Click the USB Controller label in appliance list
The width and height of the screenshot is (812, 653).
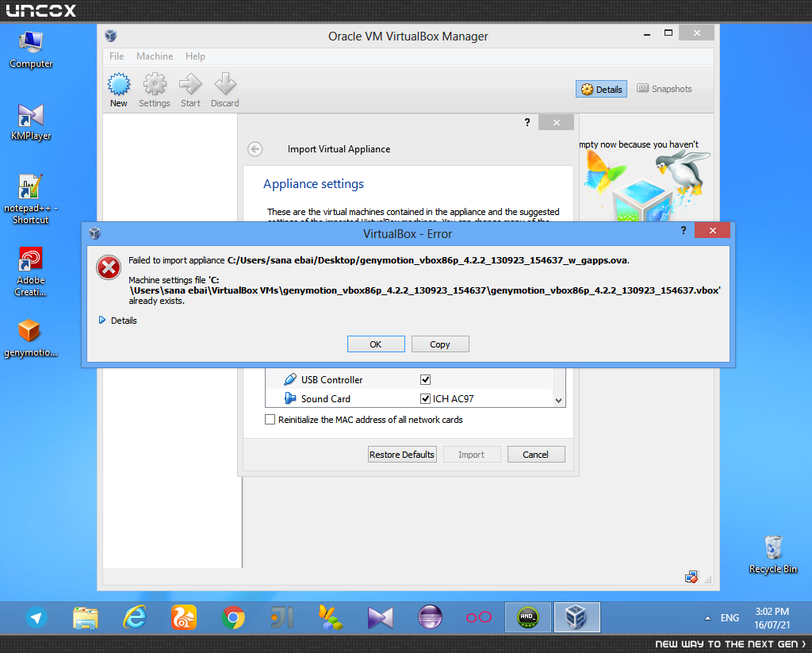(x=332, y=380)
